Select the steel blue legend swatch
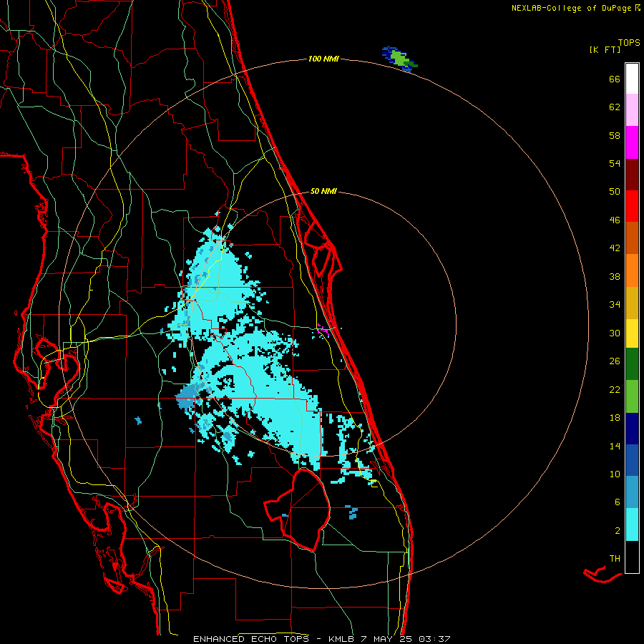644x644 pixels. [x=632, y=492]
